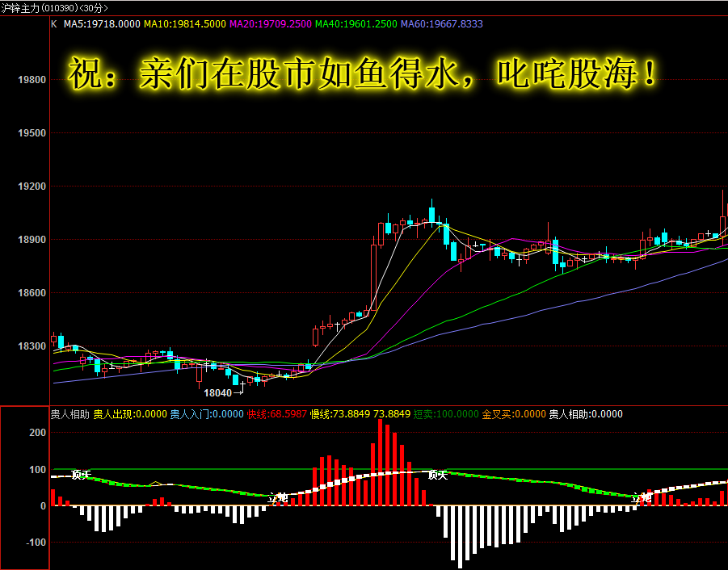Screen dimensions: 728x570
Task: Click the 19500 price axis label
Action: click(x=32, y=133)
